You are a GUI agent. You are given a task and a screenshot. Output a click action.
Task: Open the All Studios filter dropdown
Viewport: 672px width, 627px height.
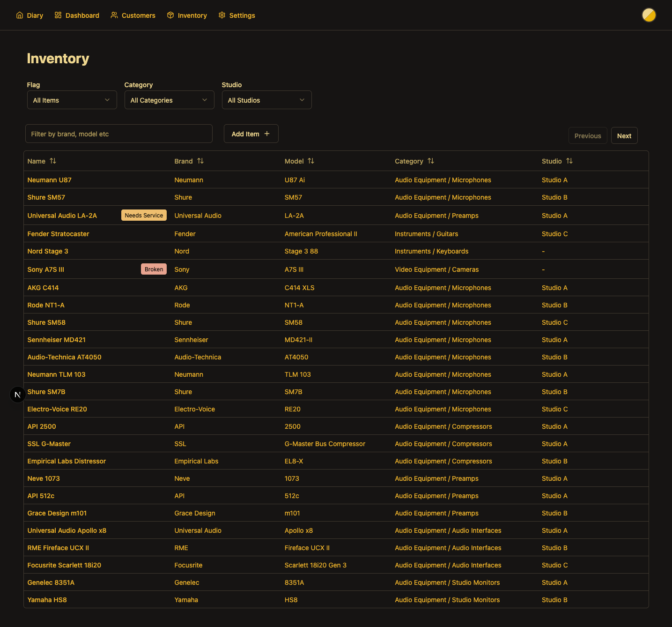[x=266, y=100]
